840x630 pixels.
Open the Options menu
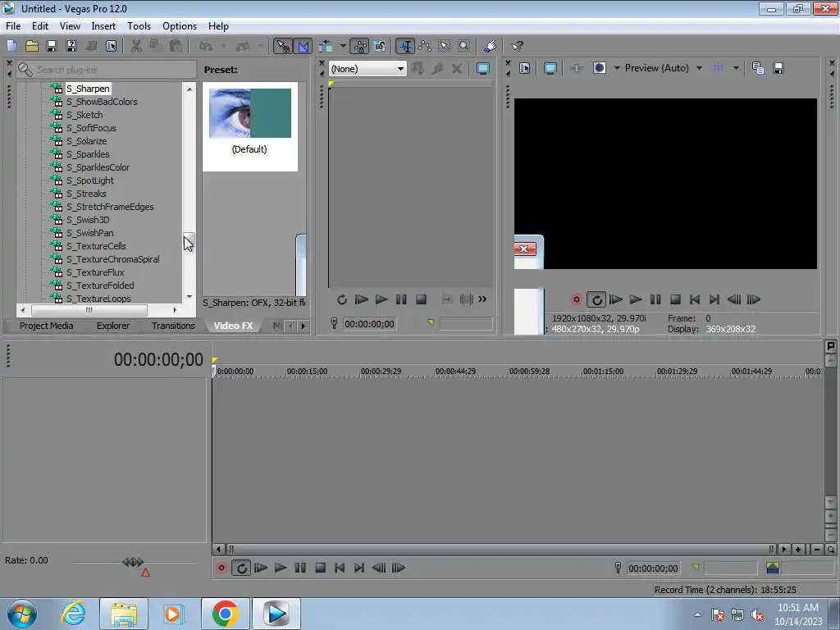click(x=180, y=26)
